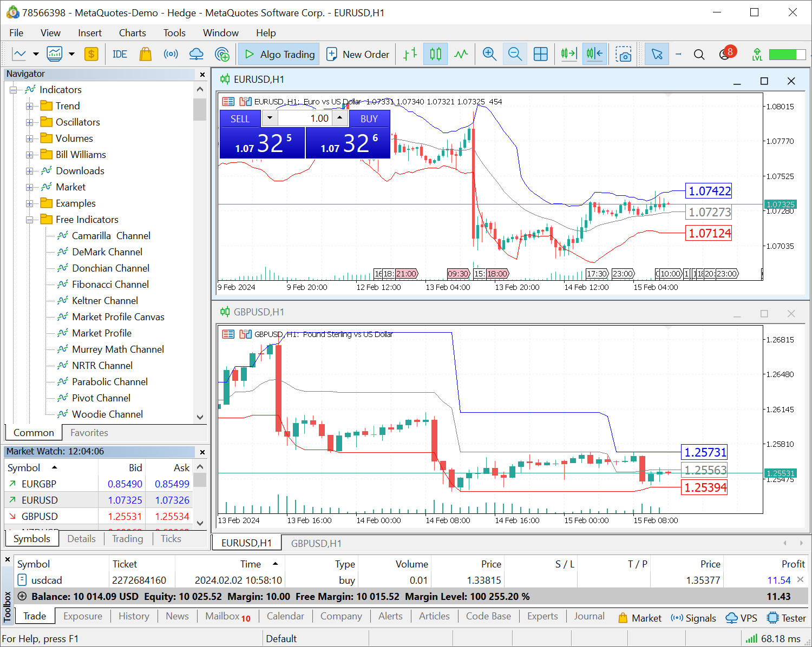The width and height of the screenshot is (812, 647).
Task: Click the New Order button
Action: click(358, 54)
